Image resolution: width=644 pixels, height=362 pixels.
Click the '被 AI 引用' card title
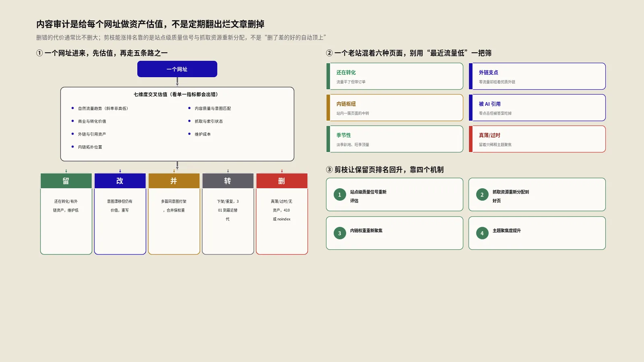(490, 104)
